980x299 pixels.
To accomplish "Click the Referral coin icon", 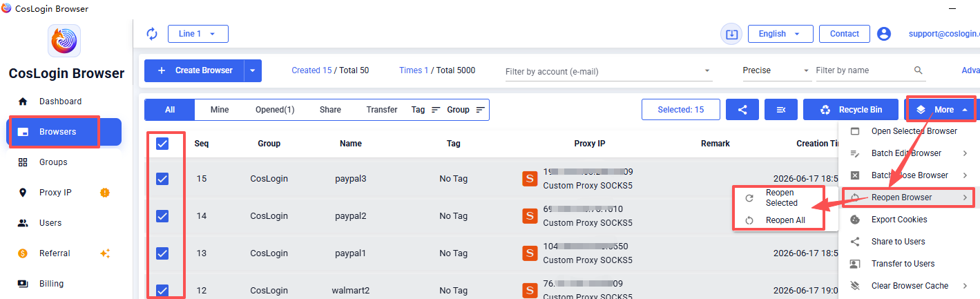I will (x=23, y=253).
